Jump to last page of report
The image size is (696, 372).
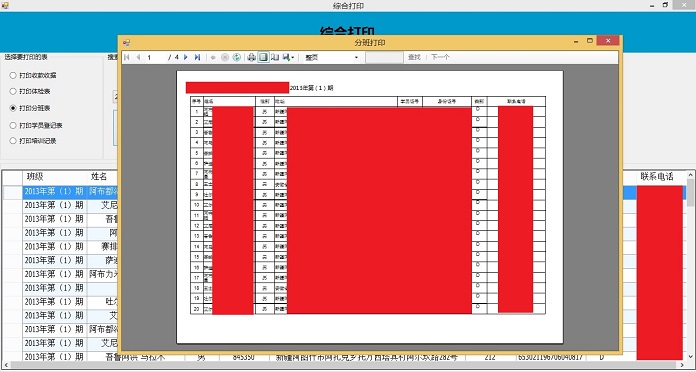tap(197, 57)
